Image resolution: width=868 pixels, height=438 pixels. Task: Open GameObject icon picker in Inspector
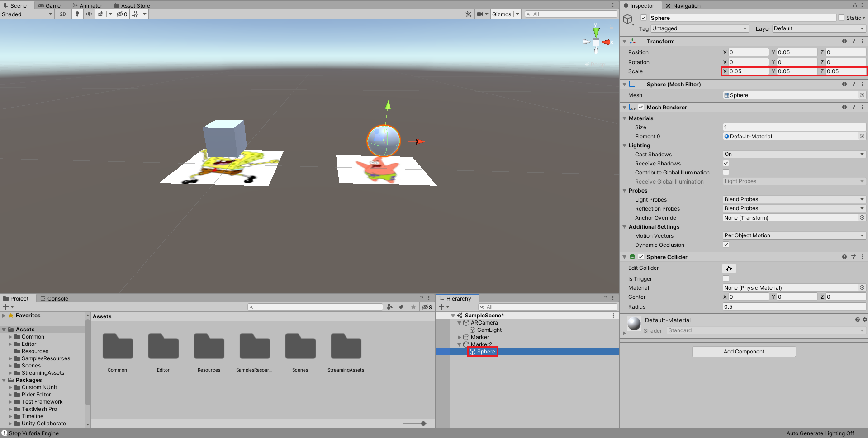[x=629, y=19]
